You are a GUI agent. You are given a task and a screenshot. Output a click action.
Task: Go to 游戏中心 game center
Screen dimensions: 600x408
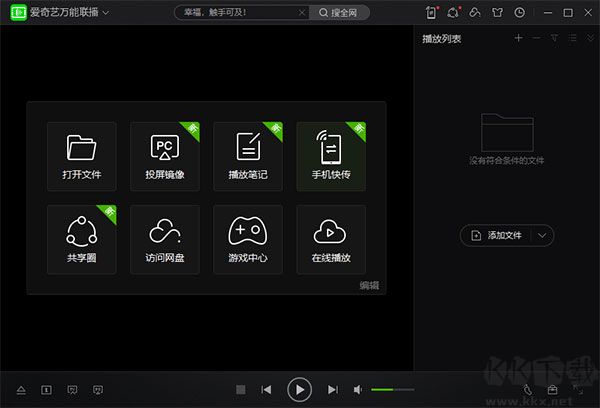pos(248,239)
